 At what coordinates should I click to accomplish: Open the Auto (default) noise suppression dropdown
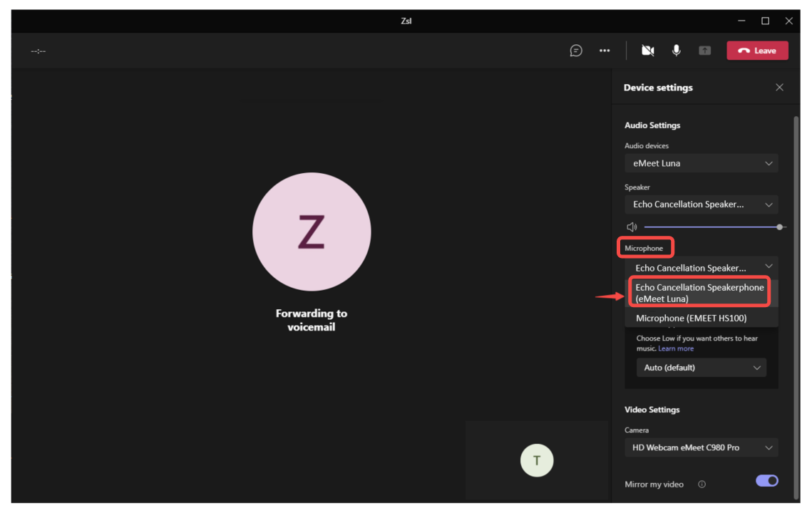click(x=701, y=368)
